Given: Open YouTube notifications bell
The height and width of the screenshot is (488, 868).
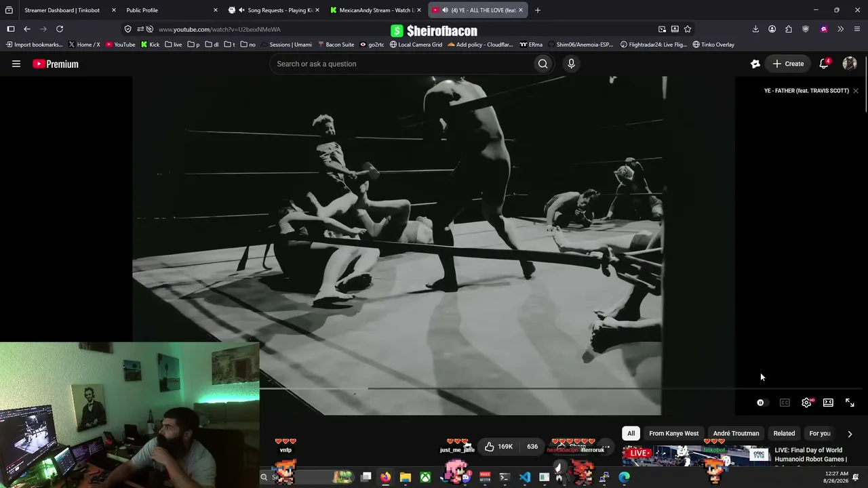Looking at the screenshot, I should point(824,64).
